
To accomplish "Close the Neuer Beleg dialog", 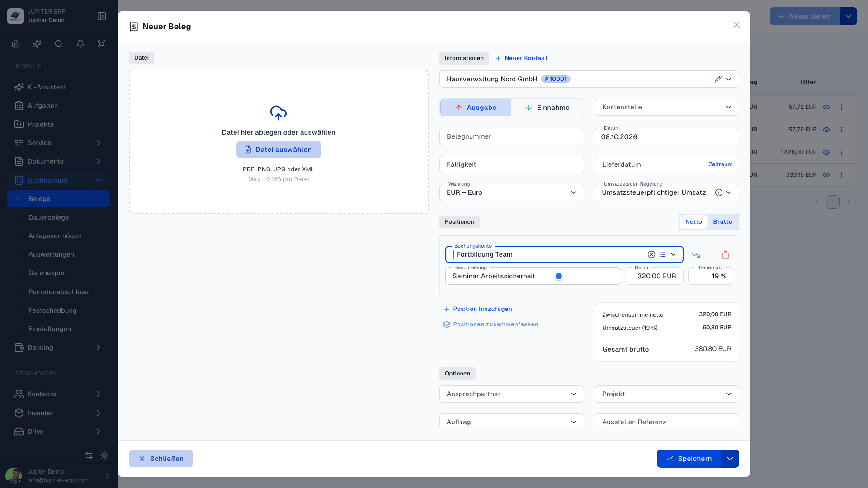I will [736, 25].
